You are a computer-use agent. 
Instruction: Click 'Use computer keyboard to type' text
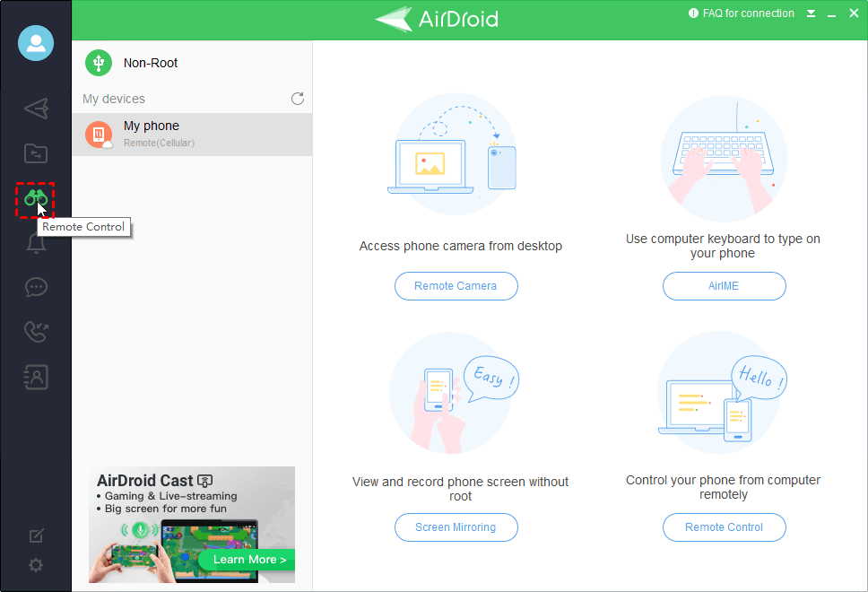tap(723, 246)
